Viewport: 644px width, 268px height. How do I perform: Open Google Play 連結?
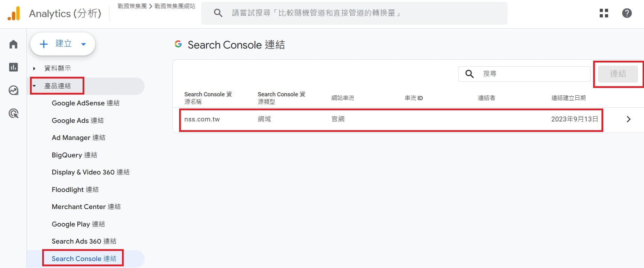(x=78, y=224)
